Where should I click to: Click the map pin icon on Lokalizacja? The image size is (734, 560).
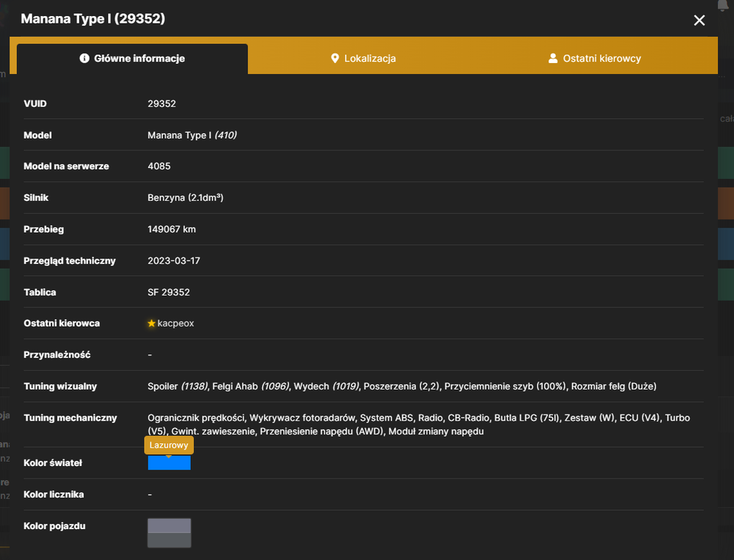point(335,58)
